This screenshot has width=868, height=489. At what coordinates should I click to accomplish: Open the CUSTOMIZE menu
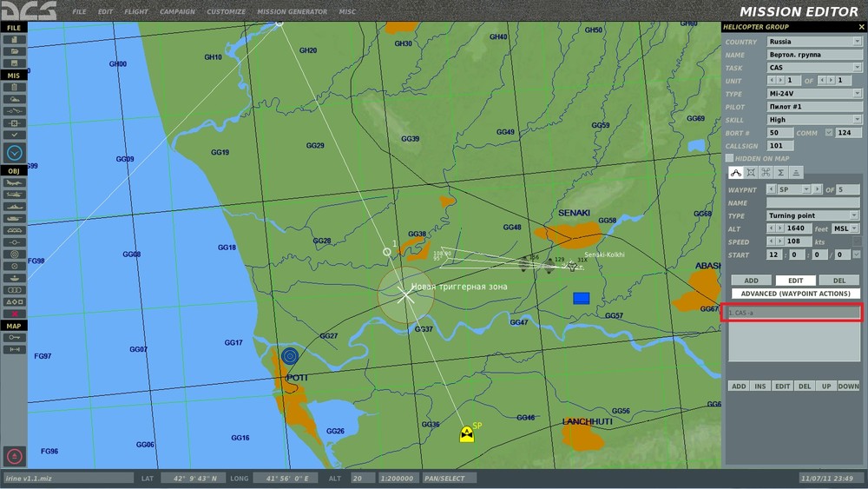tap(226, 11)
